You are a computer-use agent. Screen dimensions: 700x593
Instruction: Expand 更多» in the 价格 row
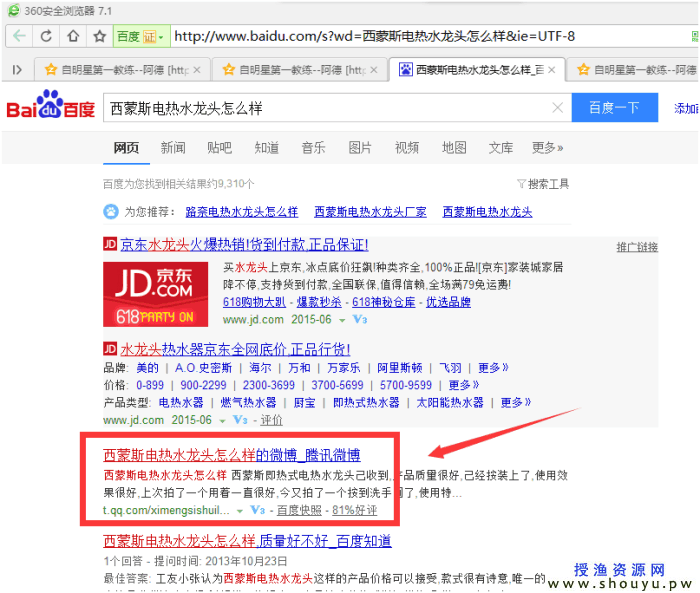tap(464, 385)
